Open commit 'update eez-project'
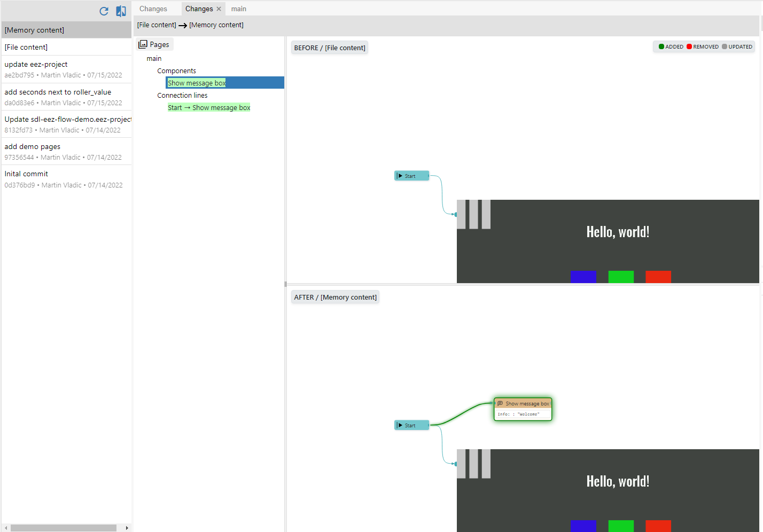This screenshot has width=763, height=532. coord(67,69)
